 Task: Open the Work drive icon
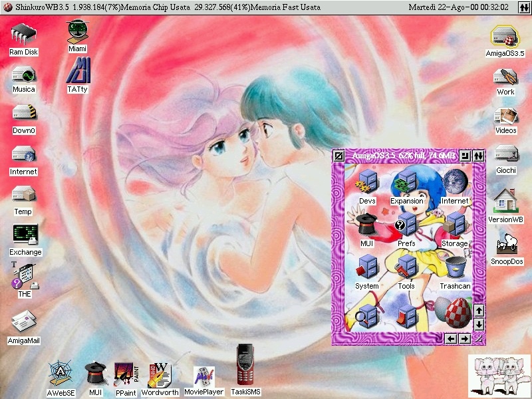505,76
